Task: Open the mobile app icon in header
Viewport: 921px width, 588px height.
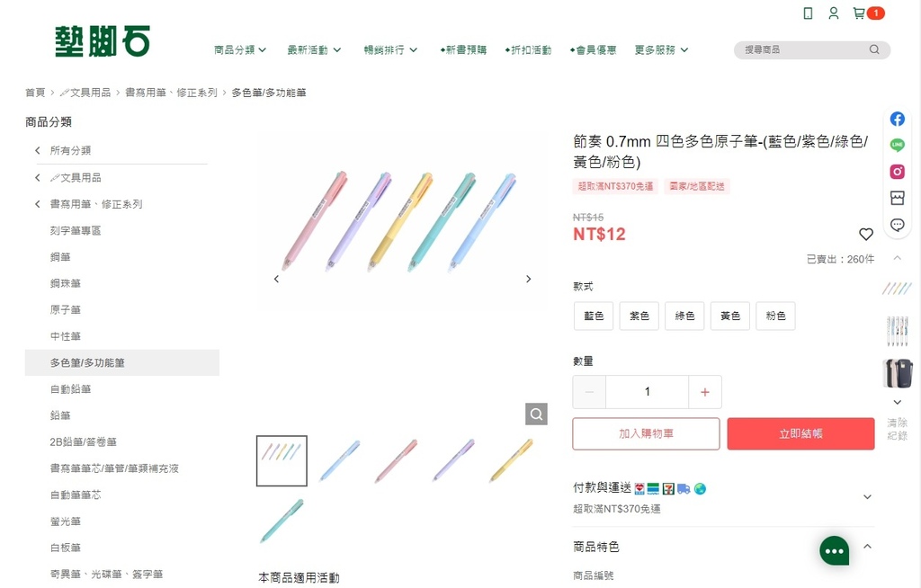Action: click(809, 13)
